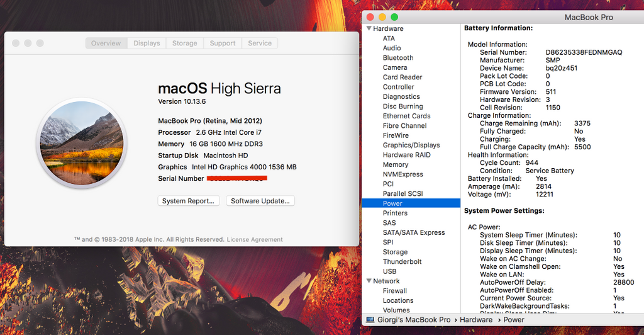The width and height of the screenshot is (644, 335).
Task: Click the Network section header
Action: click(x=386, y=281)
